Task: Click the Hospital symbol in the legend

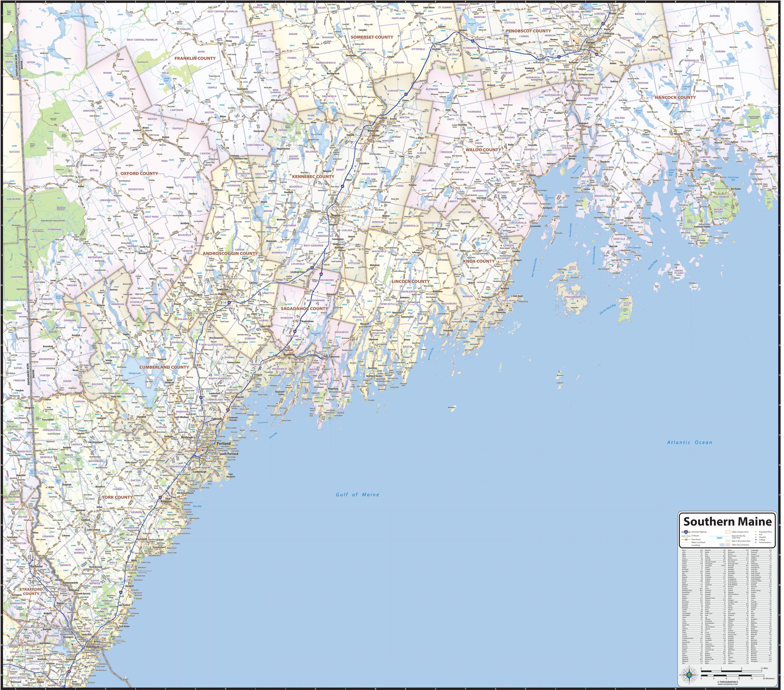Action: (x=756, y=537)
